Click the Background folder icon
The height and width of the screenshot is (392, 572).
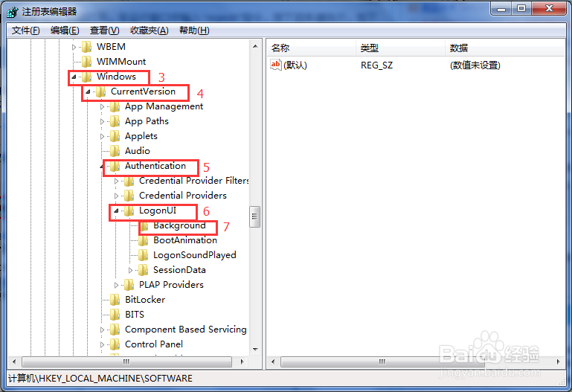pyautogui.click(x=144, y=226)
